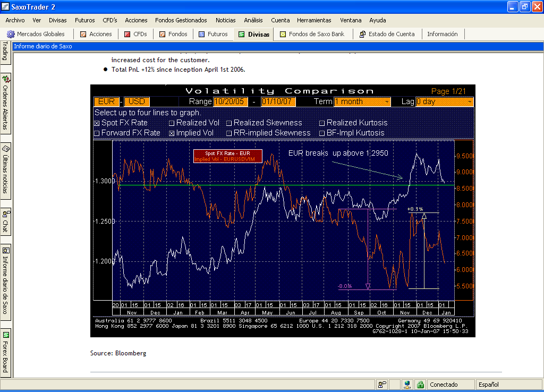Click the Futuros toolbar icon
The image size is (544, 392).
point(201,34)
